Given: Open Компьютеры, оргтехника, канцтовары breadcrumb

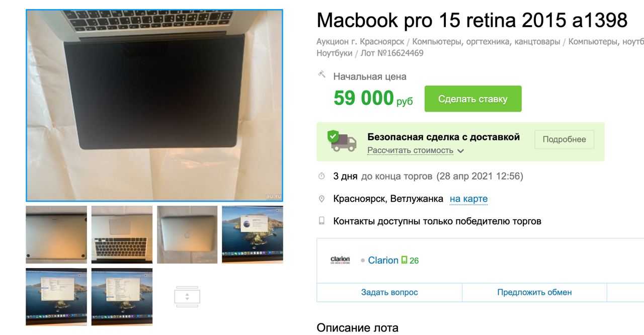Looking at the screenshot, I should tap(486, 42).
